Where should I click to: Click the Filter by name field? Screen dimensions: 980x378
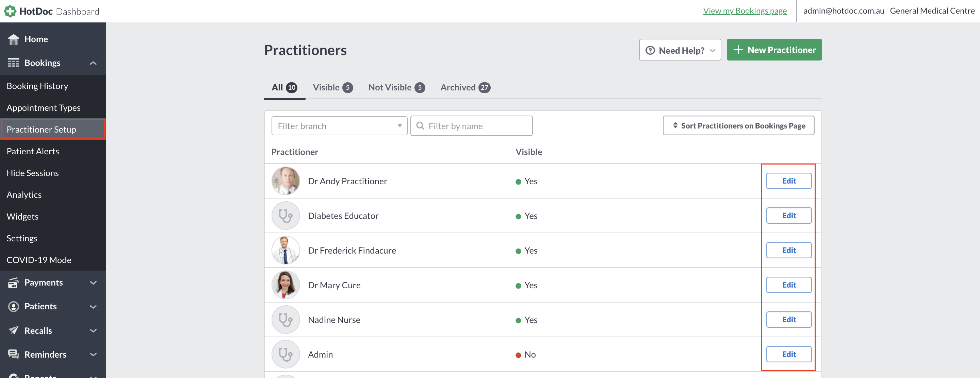471,126
